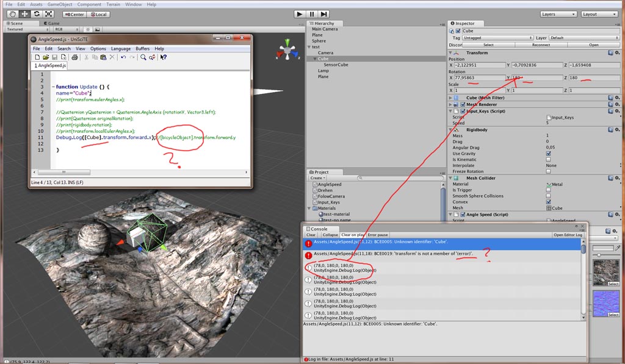This screenshot has width=625, height=364.
Task: Enable Is Kinematic on the Rigidbody
Action: pyautogui.click(x=548, y=159)
